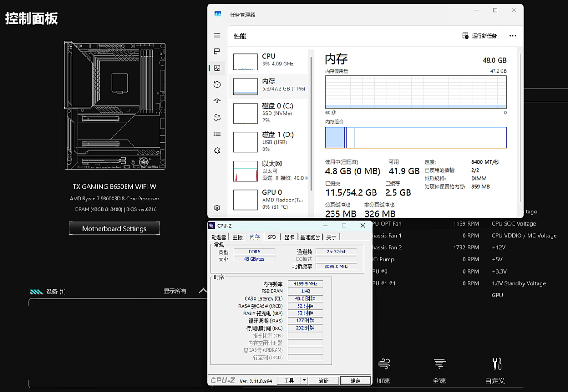Select the Users view icon
The width and height of the screenshot is (568, 392).
coord(217,117)
